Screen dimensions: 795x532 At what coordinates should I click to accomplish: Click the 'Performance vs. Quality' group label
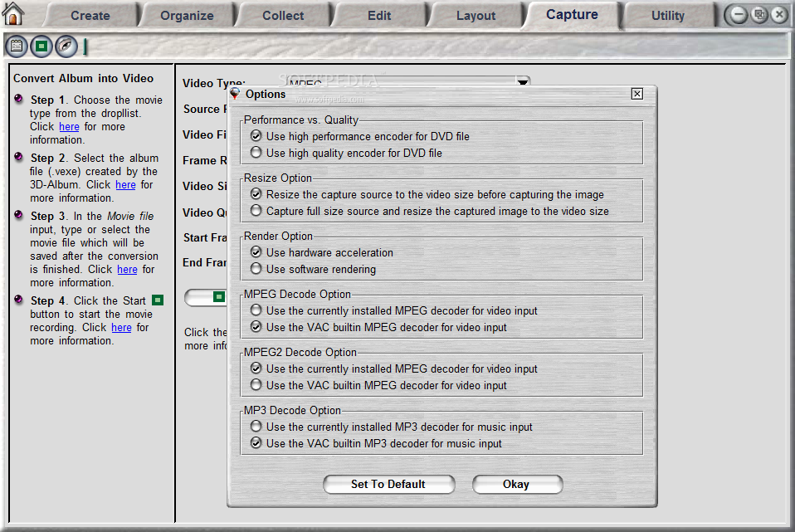[301, 120]
